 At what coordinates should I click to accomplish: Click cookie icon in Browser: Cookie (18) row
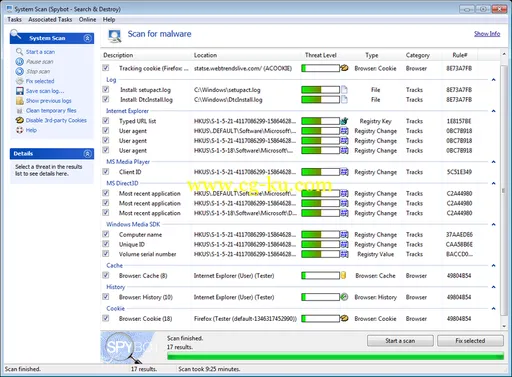344,318
